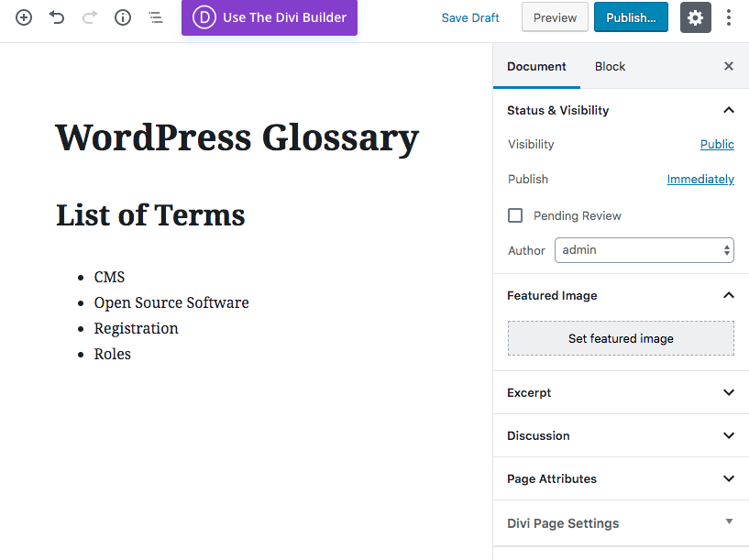The width and height of the screenshot is (749, 560).
Task: Open the block navigation list icon
Action: coord(156,17)
